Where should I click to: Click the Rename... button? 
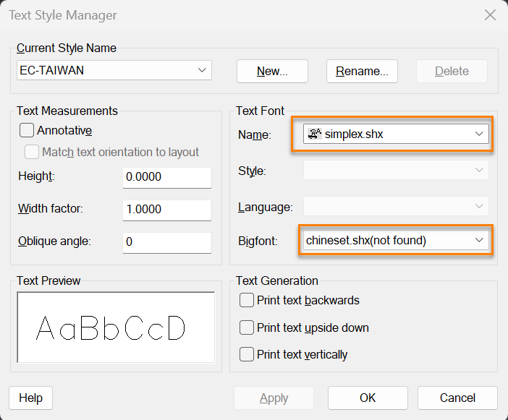[362, 71]
